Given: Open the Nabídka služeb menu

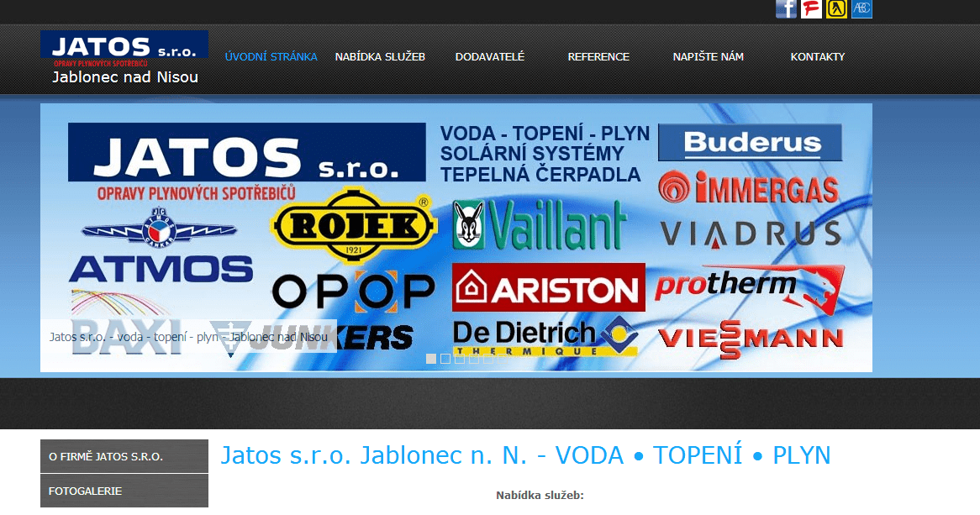Looking at the screenshot, I should pyautogui.click(x=380, y=57).
